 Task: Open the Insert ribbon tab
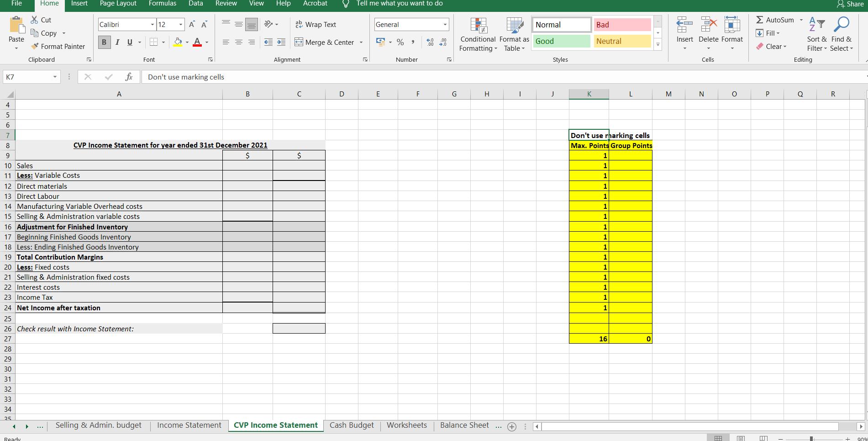[x=79, y=4]
